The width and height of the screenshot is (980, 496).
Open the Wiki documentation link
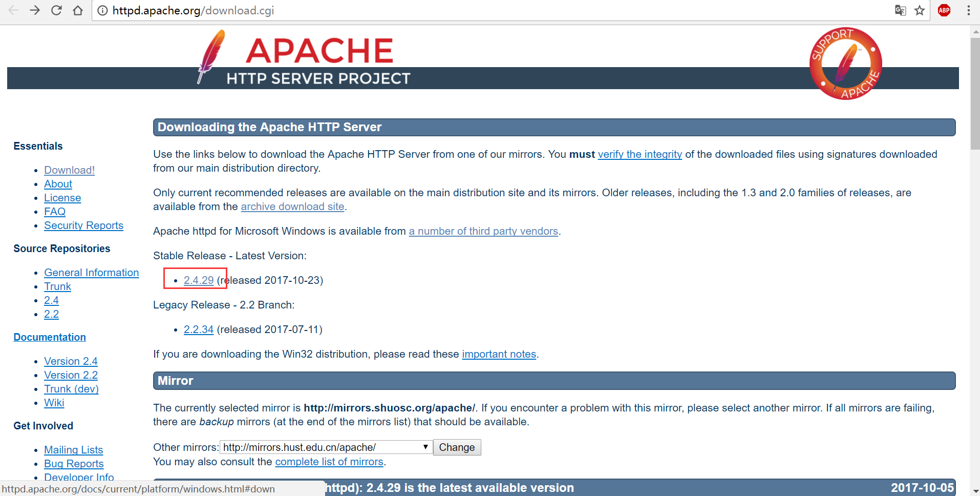pyautogui.click(x=54, y=403)
